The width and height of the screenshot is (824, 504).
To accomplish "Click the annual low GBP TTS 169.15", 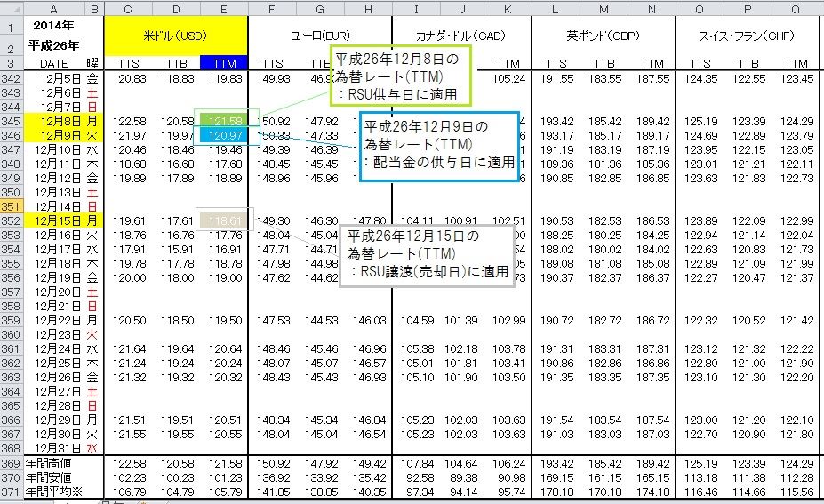I will pyautogui.click(x=556, y=477).
